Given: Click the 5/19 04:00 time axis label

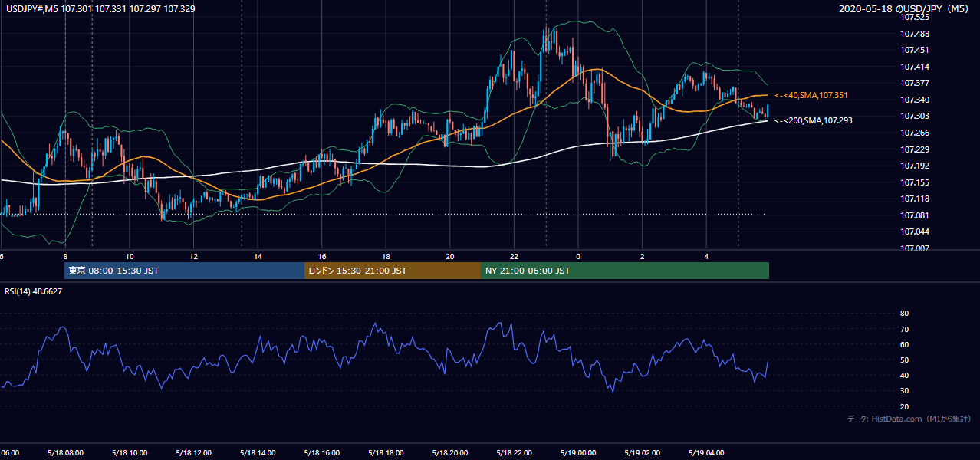Looking at the screenshot, I should pos(706,453).
